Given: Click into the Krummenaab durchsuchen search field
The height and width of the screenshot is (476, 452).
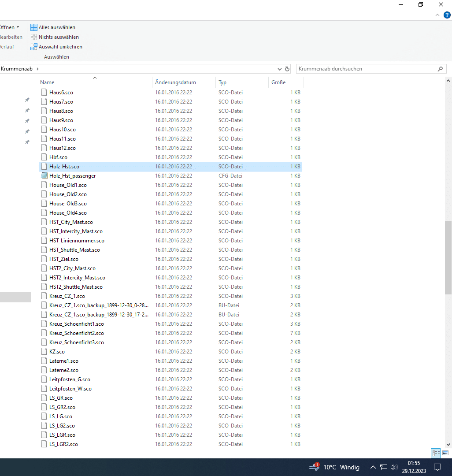Looking at the screenshot, I should (366, 69).
